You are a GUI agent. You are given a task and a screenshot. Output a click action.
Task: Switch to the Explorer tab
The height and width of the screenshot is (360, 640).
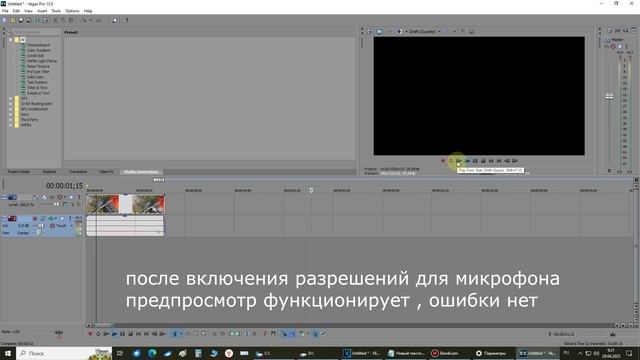(49, 172)
